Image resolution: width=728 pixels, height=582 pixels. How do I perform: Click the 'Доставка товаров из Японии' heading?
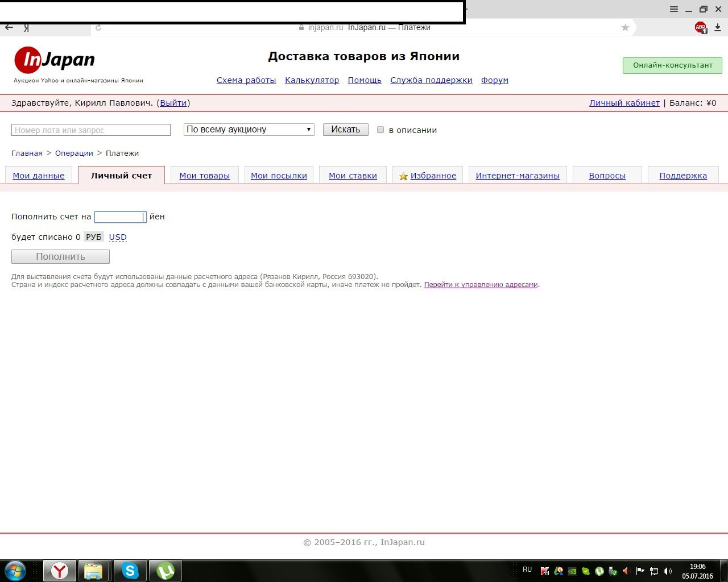click(x=364, y=56)
